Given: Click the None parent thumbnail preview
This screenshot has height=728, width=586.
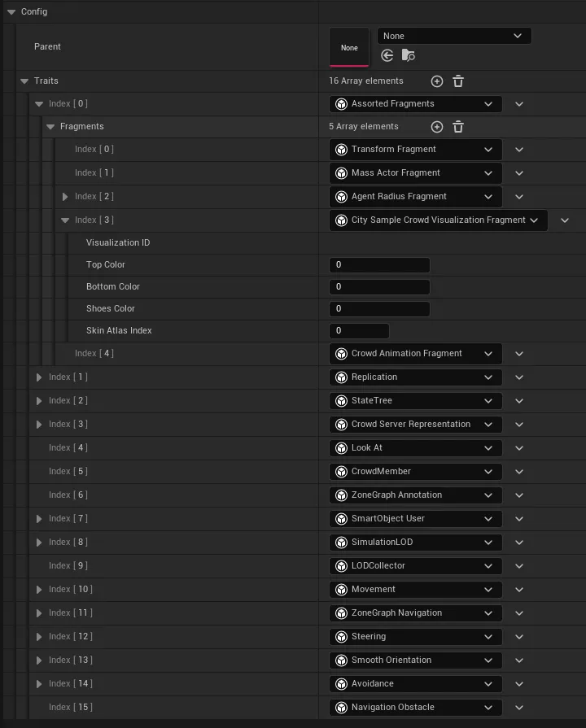Looking at the screenshot, I should click(348, 47).
